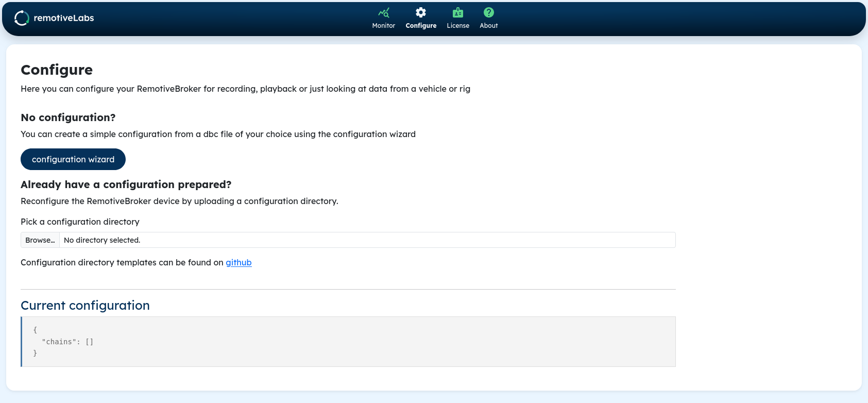Click the main "Configure" page title
Viewport: 868px width, 403px height.
click(x=57, y=70)
